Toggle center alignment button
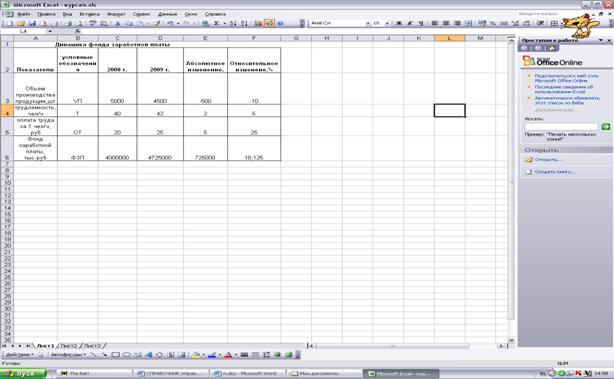 tap(446, 23)
